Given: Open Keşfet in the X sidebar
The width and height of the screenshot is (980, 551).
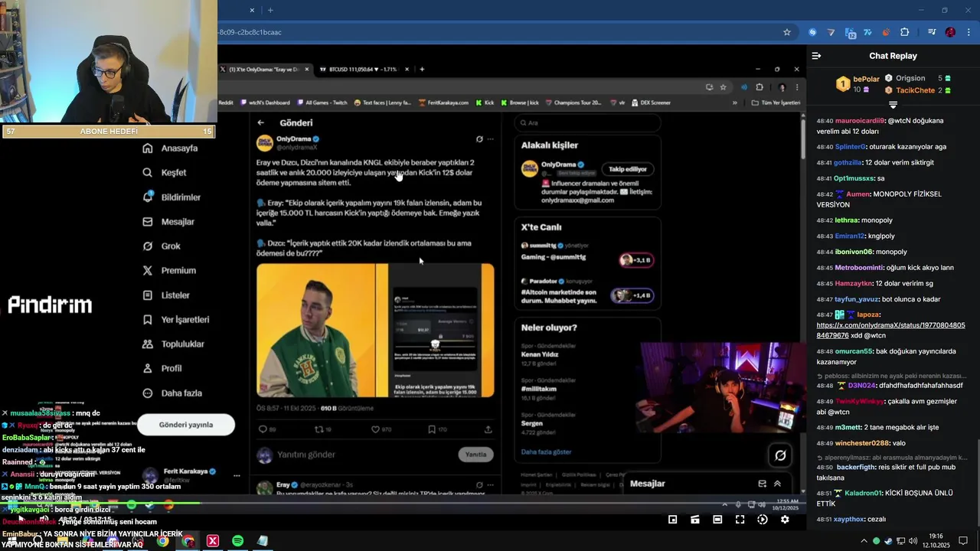Looking at the screenshot, I should 165,173.
